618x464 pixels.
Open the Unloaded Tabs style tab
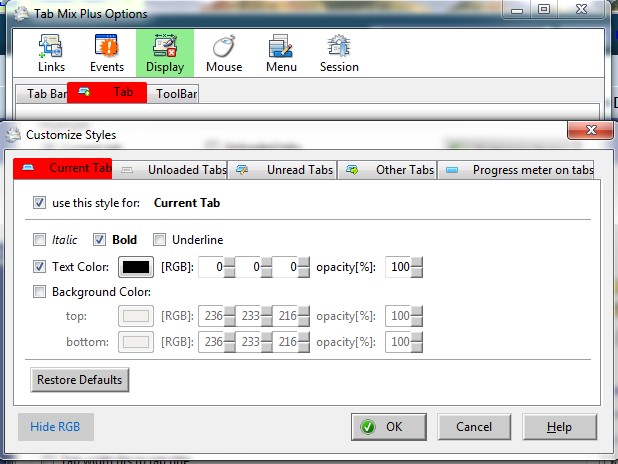[169, 170]
